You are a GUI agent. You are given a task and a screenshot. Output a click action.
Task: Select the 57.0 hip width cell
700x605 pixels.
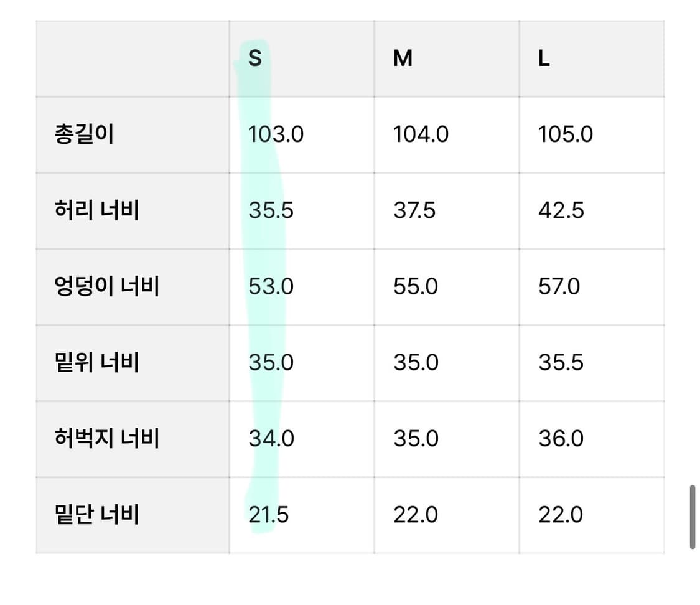(559, 286)
